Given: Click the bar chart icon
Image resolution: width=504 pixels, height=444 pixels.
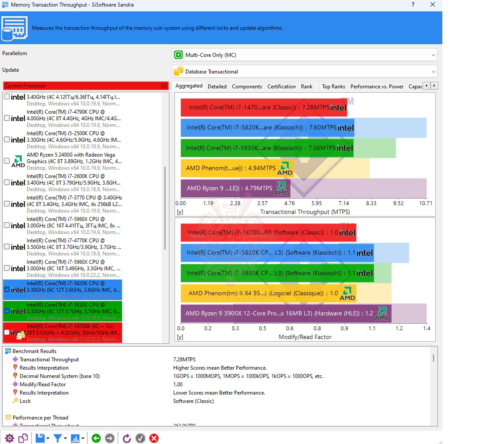Looking at the screenshot, I should pos(75,438).
